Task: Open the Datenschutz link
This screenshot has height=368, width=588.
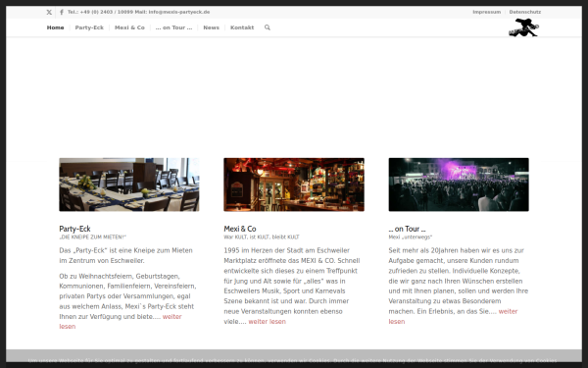Action: point(525,12)
